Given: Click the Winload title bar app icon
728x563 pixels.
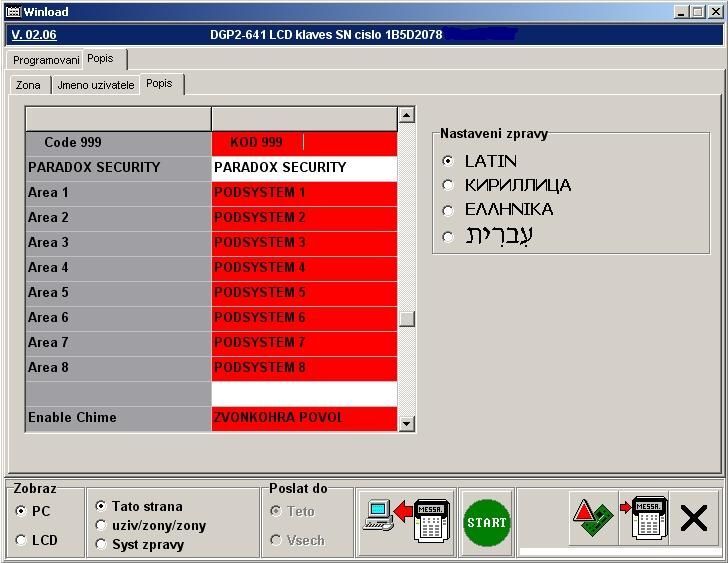Looking at the screenshot, I should 13,11.
